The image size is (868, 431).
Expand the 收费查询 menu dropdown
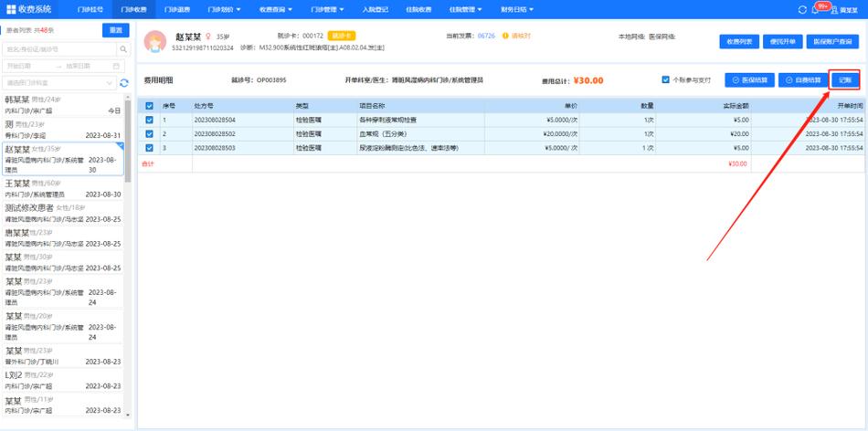pos(275,9)
